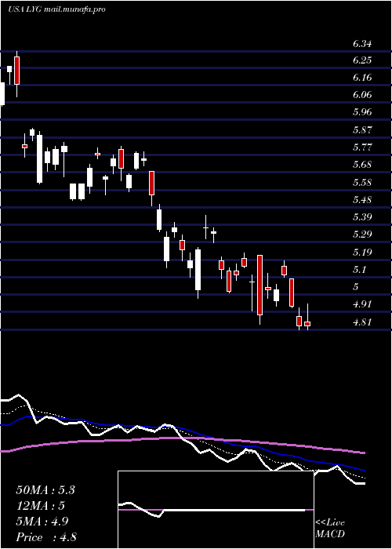Click the 5.29 price axis label

click(362, 235)
